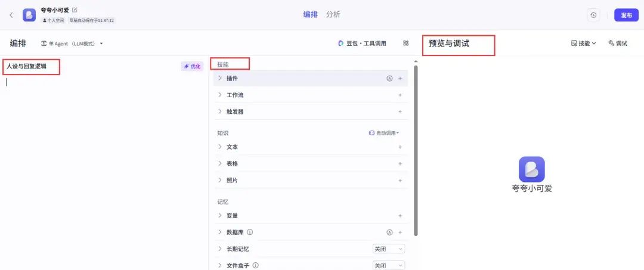
Task: Go back using the left arrow icon
Action: [11, 15]
